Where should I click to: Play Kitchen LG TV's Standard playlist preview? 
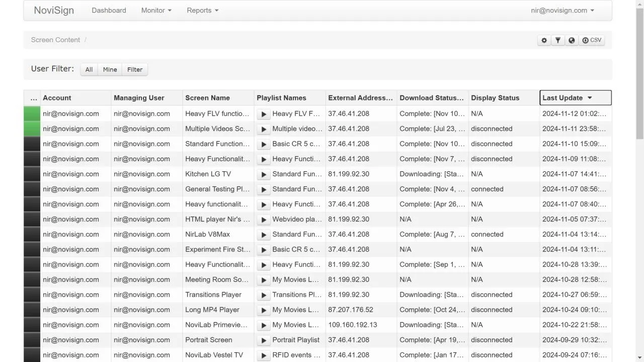click(264, 174)
